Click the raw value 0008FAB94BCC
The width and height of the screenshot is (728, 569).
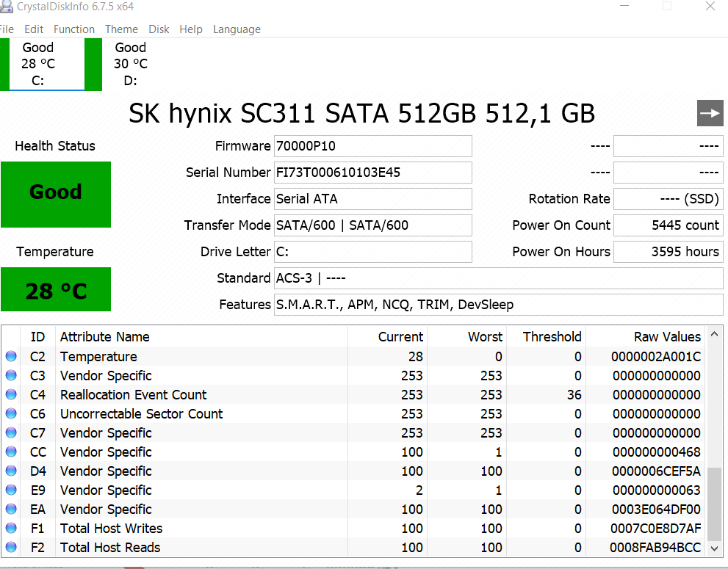pyautogui.click(x=655, y=547)
